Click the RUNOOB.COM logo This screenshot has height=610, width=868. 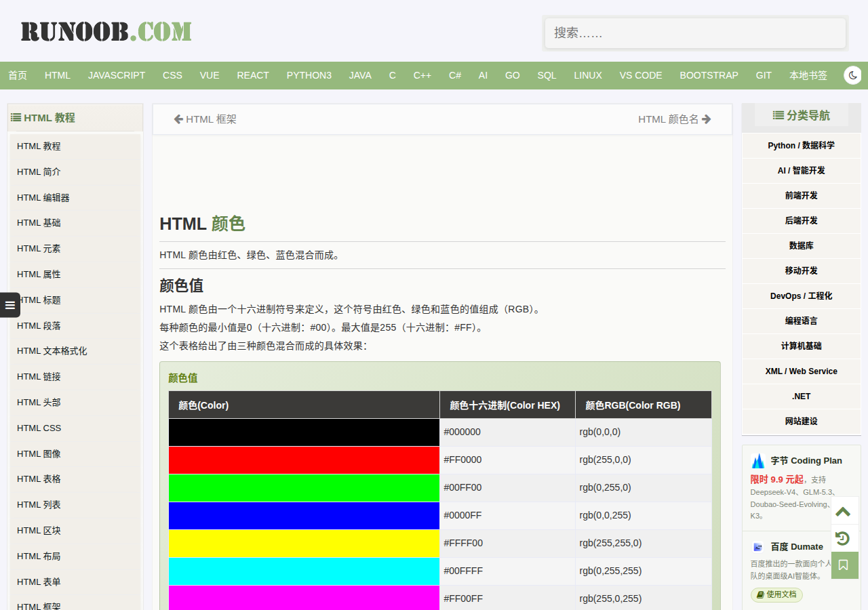coord(106,31)
